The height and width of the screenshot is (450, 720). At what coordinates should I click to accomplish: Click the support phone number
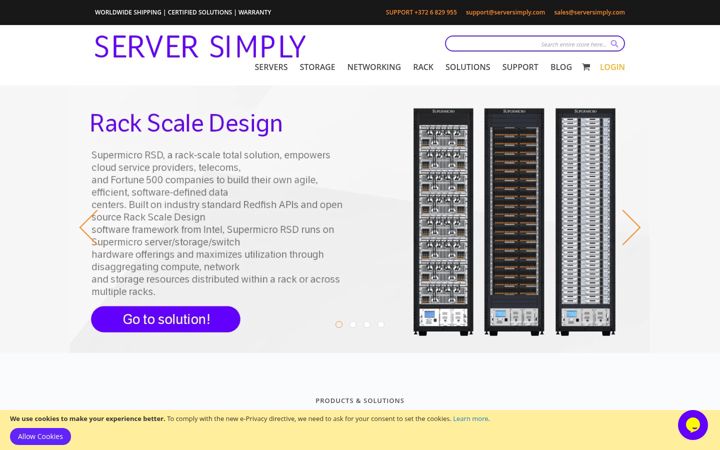(x=421, y=12)
